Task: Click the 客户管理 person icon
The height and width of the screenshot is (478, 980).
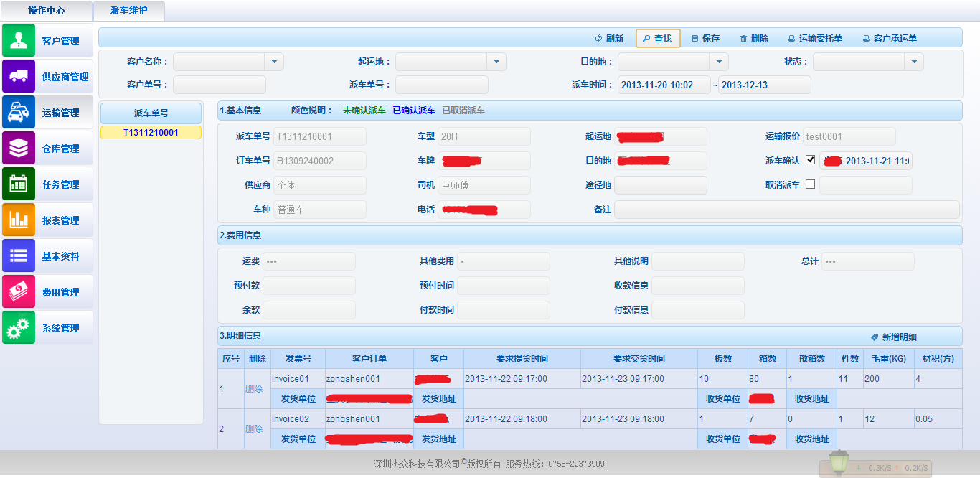Action: pyautogui.click(x=19, y=40)
